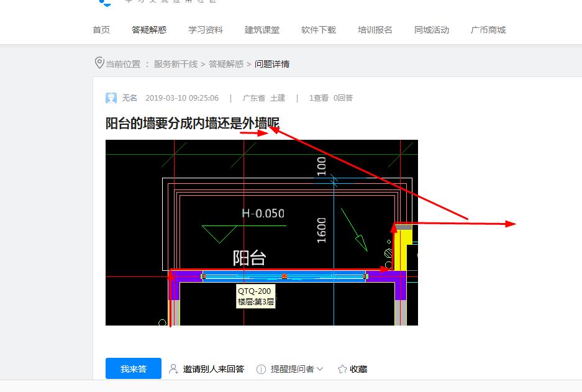
Task: Click the star icon to favorite
Action: [x=342, y=369]
